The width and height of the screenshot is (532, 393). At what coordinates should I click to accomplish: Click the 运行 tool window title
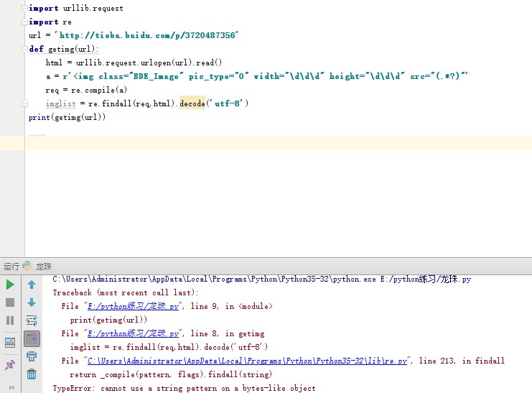pos(11,266)
